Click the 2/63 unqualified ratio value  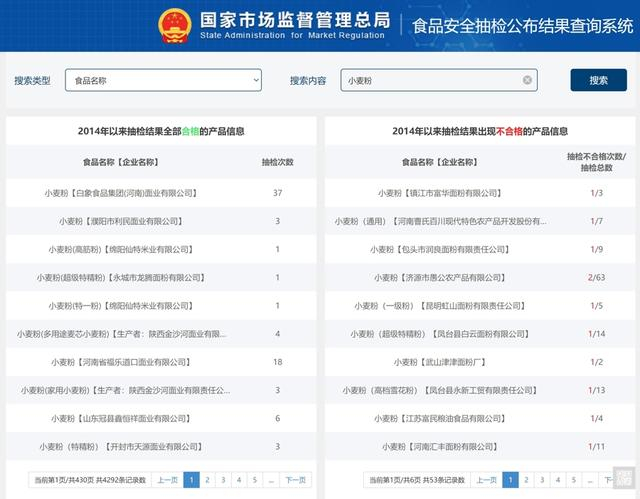point(596,277)
